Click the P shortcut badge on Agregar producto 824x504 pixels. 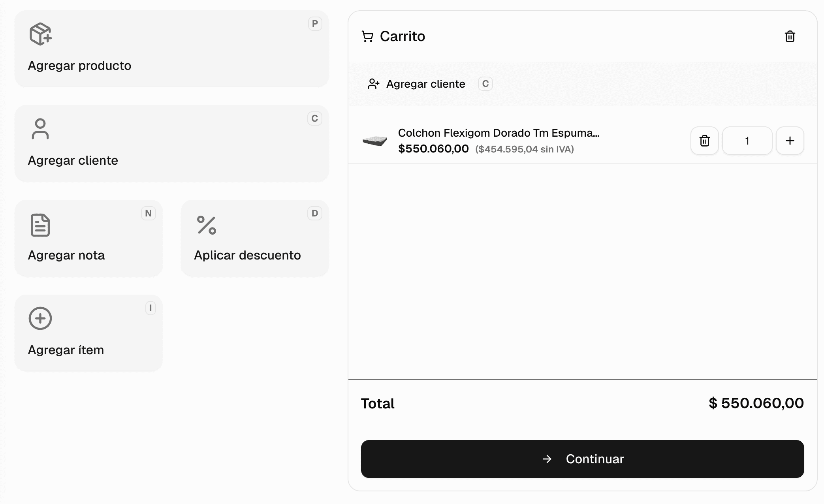point(314,24)
